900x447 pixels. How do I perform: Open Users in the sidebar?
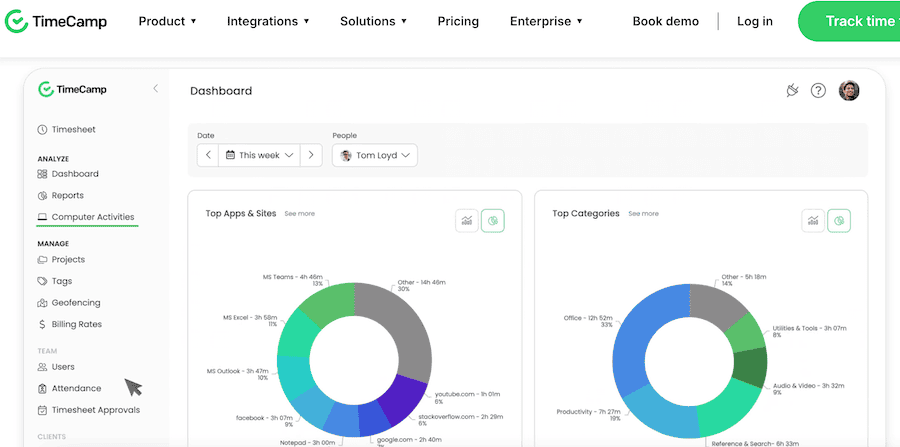click(x=56, y=367)
